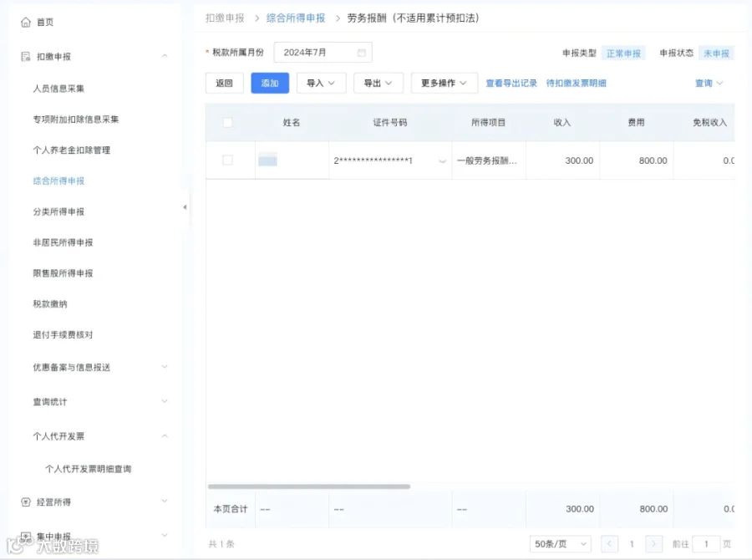This screenshot has height=560, width=752.
Task: Open 个人代开发票明细查询 menu item
Action: coord(89,469)
